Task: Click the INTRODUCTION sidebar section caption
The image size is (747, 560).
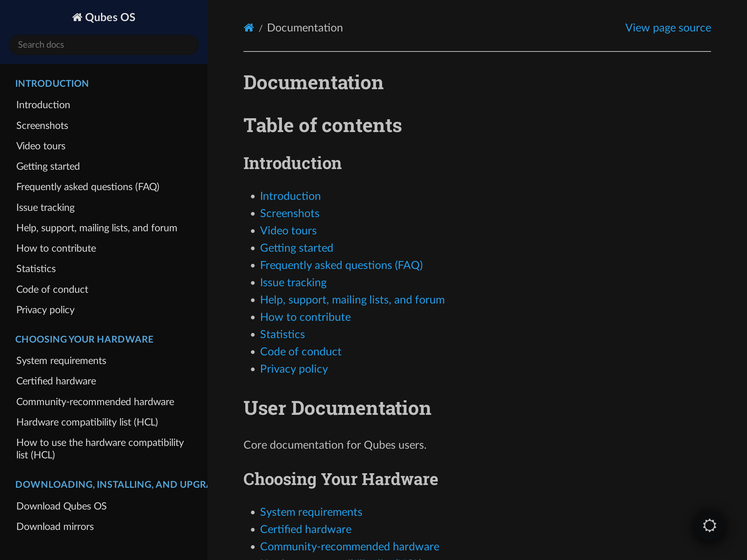Action: pyautogui.click(x=52, y=83)
